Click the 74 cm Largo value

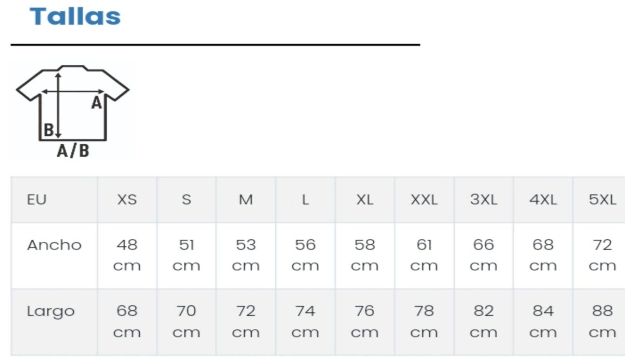[305, 321]
